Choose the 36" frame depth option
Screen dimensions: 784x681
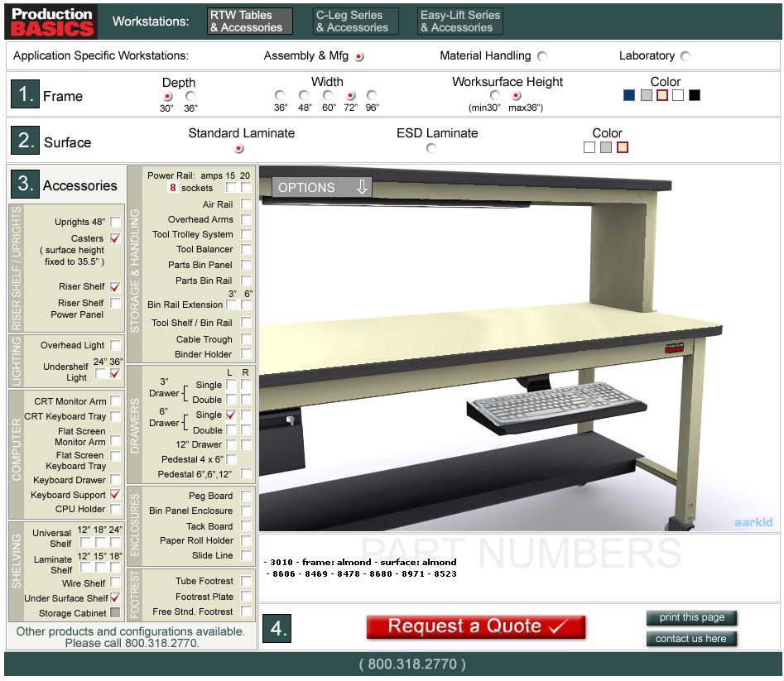[190, 96]
